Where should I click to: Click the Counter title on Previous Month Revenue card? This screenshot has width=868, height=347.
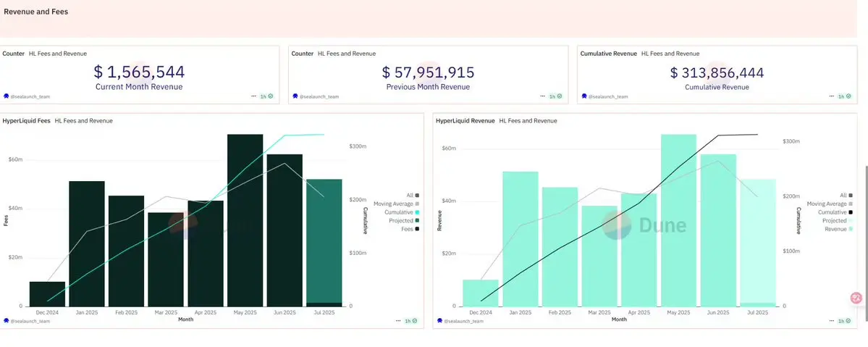pos(303,53)
